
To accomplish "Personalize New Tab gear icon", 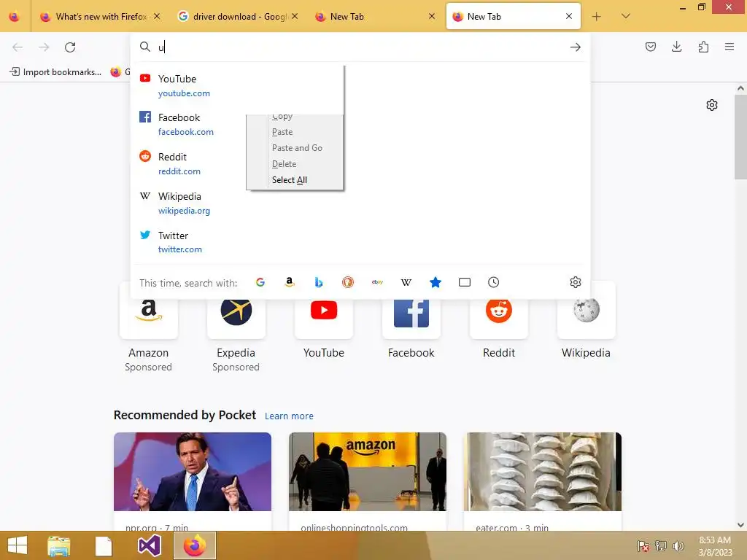I will coord(712,105).
